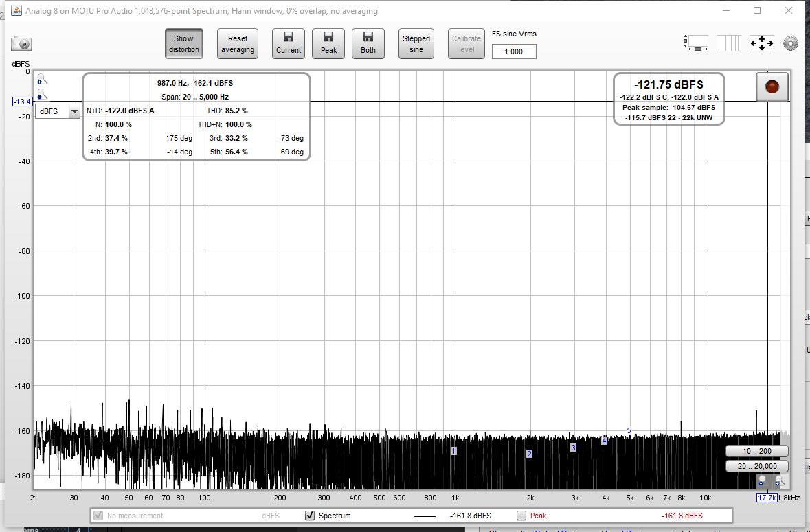Click Peak legend value -161.8 dBFS in red
The height and width of the screenshot is (532, 810).
pos(682,516)
